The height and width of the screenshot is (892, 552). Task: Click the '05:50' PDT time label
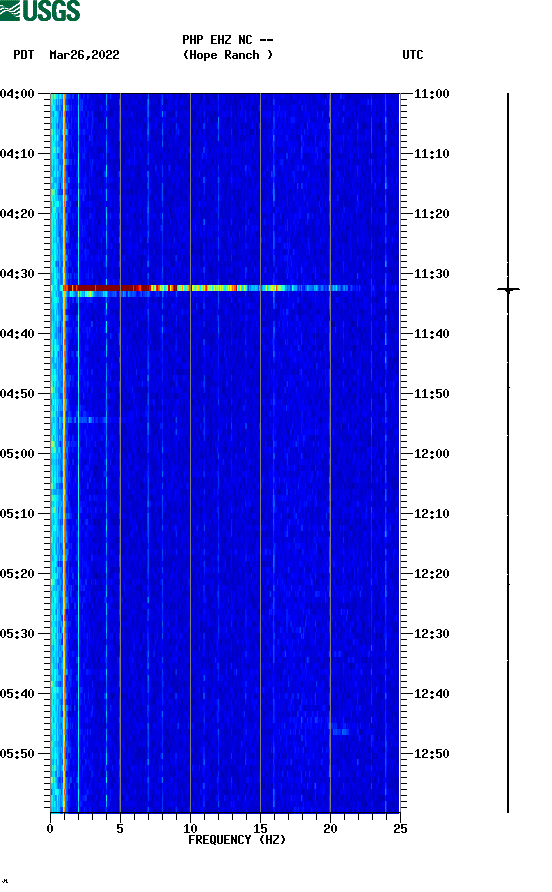(x=17, y=754)
